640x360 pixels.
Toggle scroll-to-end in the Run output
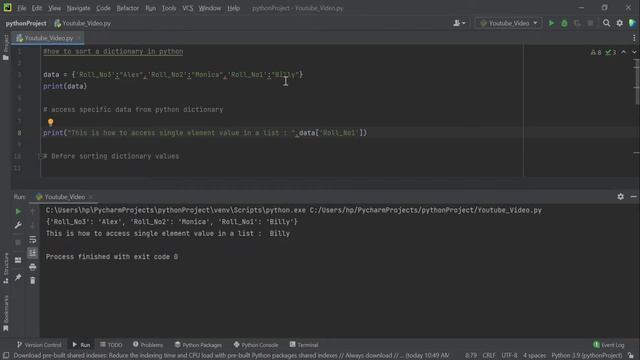coord(33,253)
